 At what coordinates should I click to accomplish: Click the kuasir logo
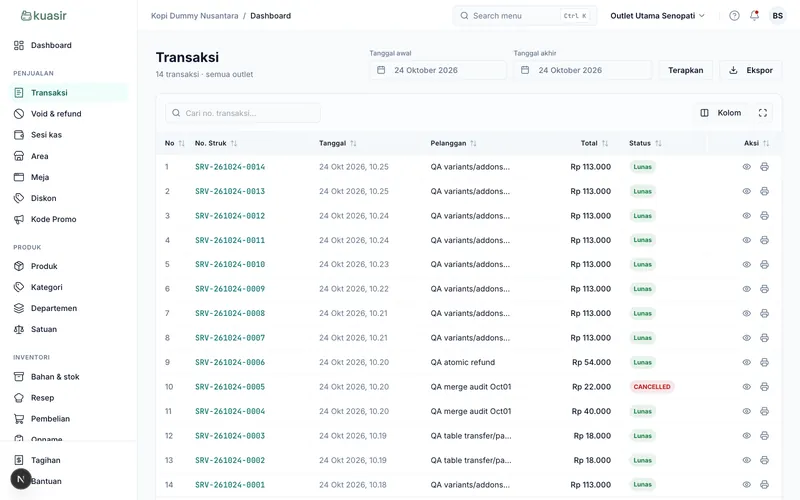(x=43, y=15)
